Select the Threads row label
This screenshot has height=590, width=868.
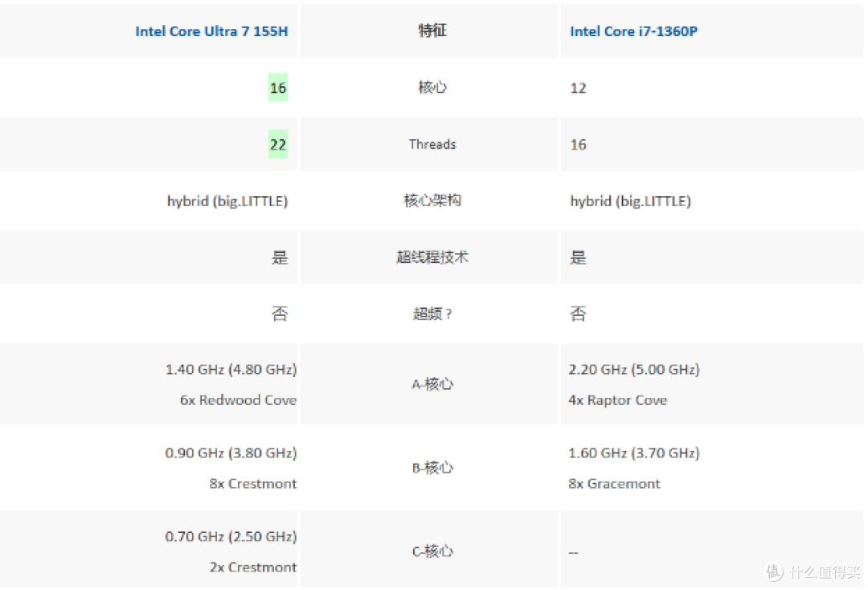[x=432, y=145]
